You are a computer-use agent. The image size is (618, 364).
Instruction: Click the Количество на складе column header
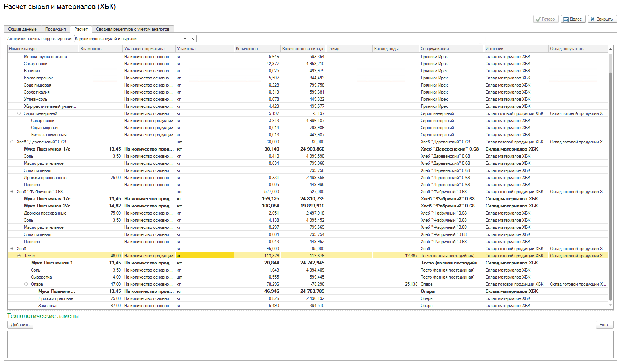[303, 49]
